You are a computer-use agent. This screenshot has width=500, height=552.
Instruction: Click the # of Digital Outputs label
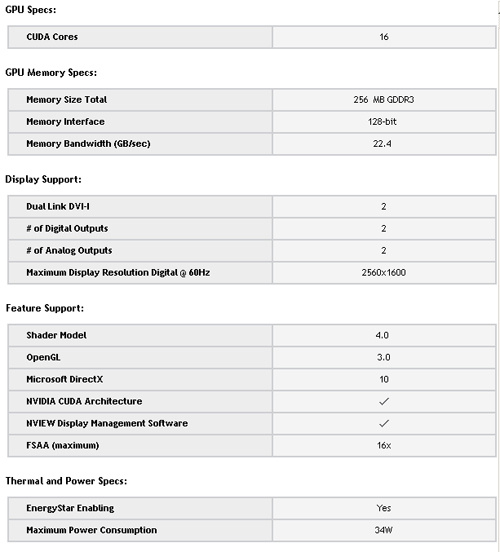click(x=67, y=228)
